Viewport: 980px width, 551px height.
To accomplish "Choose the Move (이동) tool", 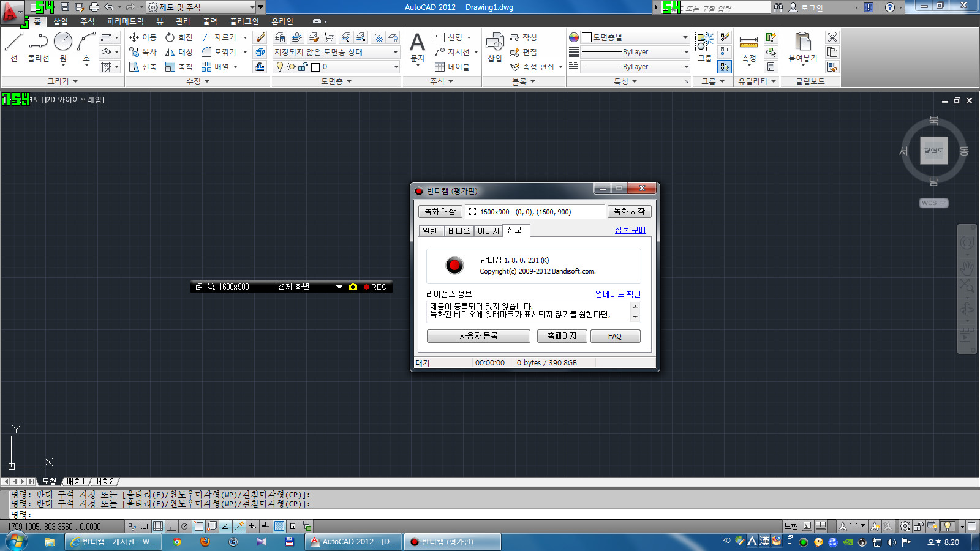I will (143, 37).
